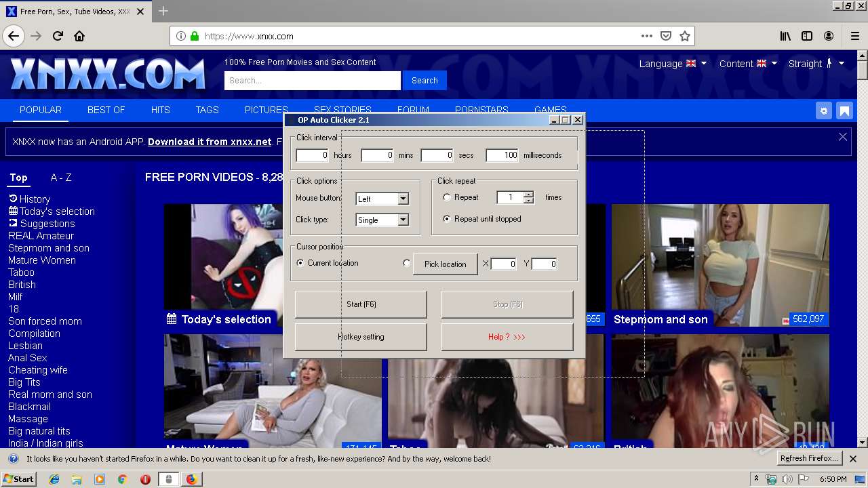
Task: Open the page actions three-dot menu
Action: point(647,36)
